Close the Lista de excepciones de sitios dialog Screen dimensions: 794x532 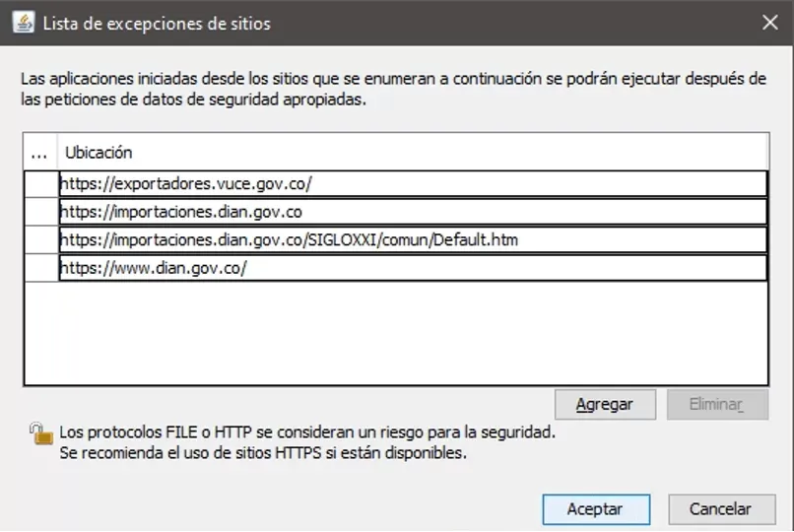[770, 23]
